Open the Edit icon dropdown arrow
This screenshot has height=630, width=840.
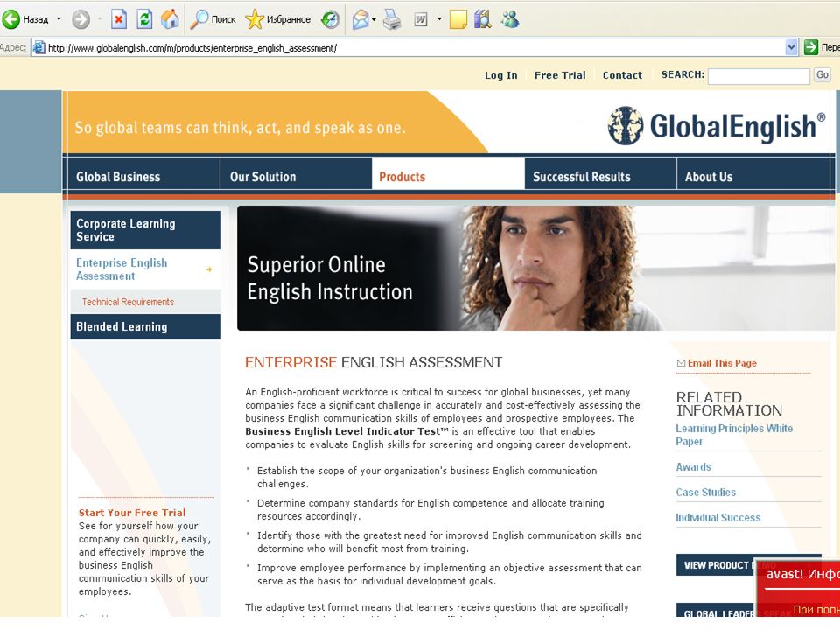[439, 19]
